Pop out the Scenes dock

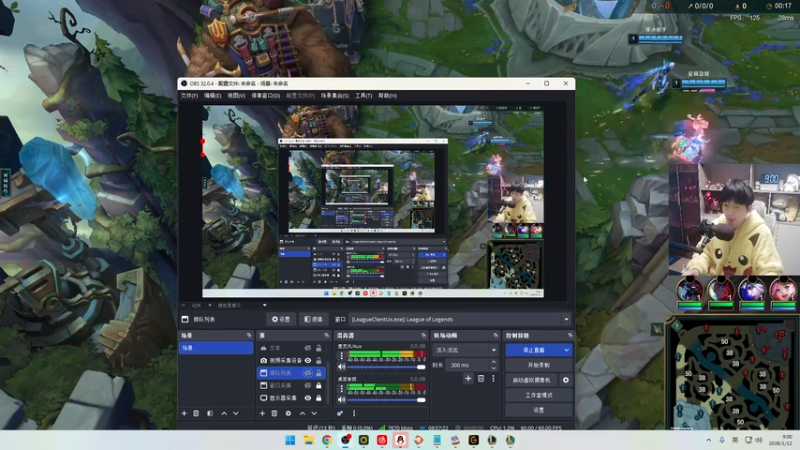click(x=249, y=335)
